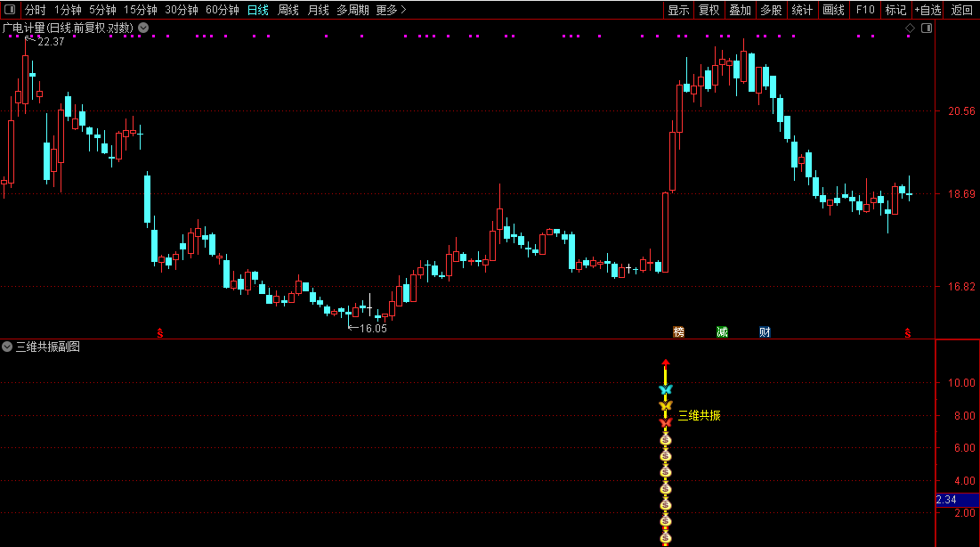The height and width of the screenshot is (547, 980).
Task: Click the 叠加 overlay button
Action: [x=740, y=10]
